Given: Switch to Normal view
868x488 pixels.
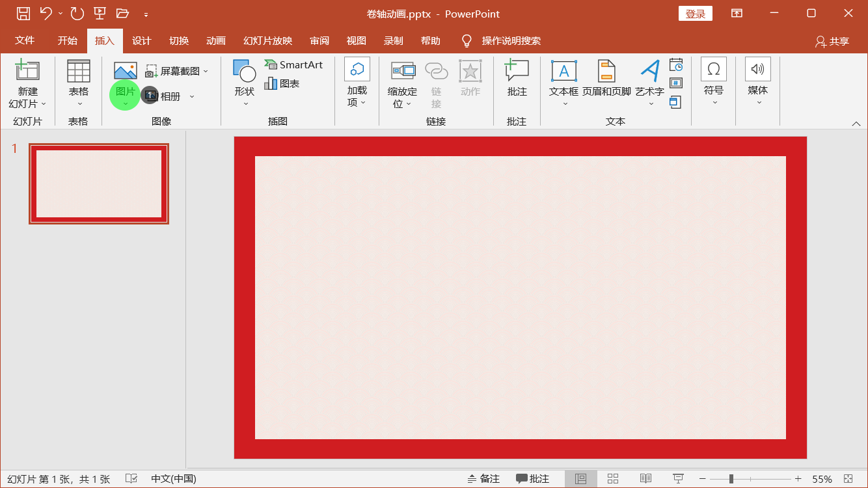Looking at the screenshot, I should (581, 479).
